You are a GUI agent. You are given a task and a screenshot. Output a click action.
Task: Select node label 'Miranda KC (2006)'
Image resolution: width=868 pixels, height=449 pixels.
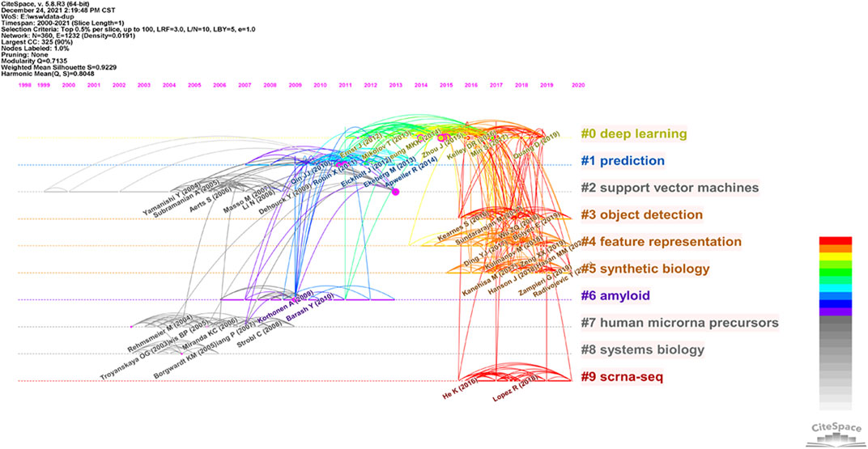pyautogui.click(x=210, y=335)
